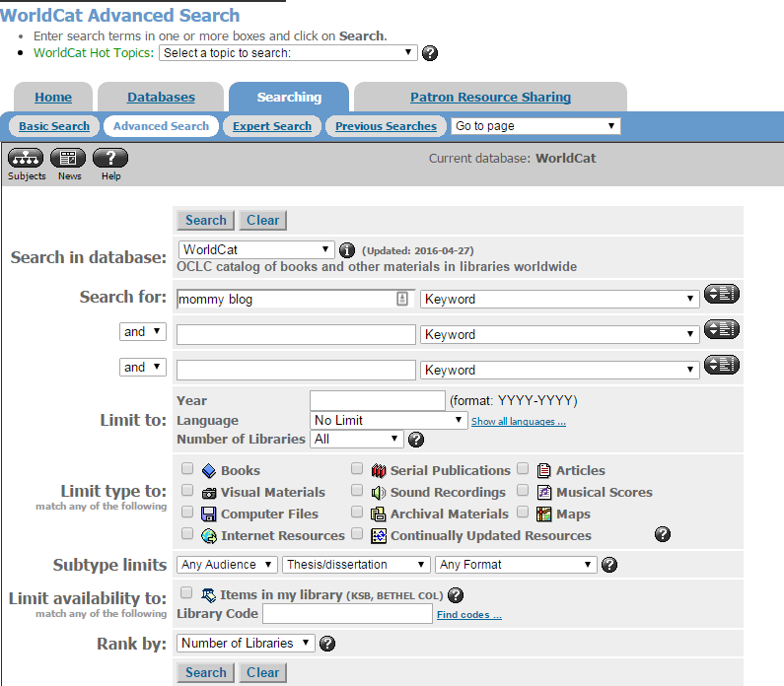
Task: Click the top Clear button
Action: point(262,221)
